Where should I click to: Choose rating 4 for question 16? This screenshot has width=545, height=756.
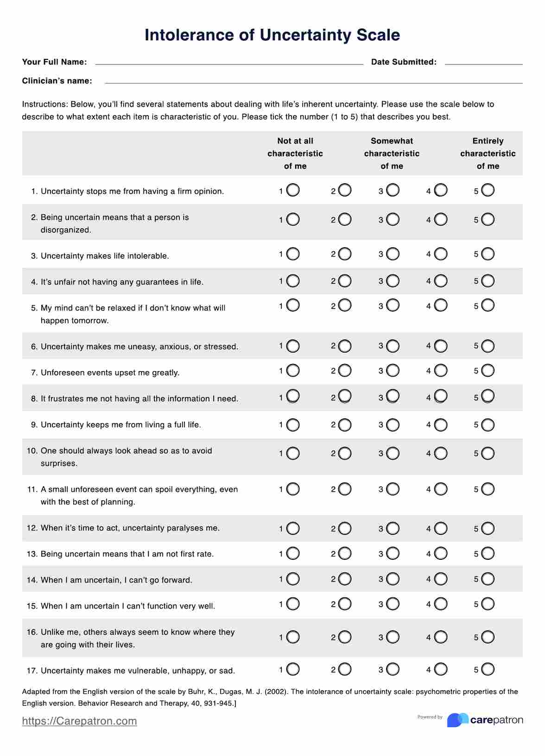pyautogui.click(x=441, y=637)
